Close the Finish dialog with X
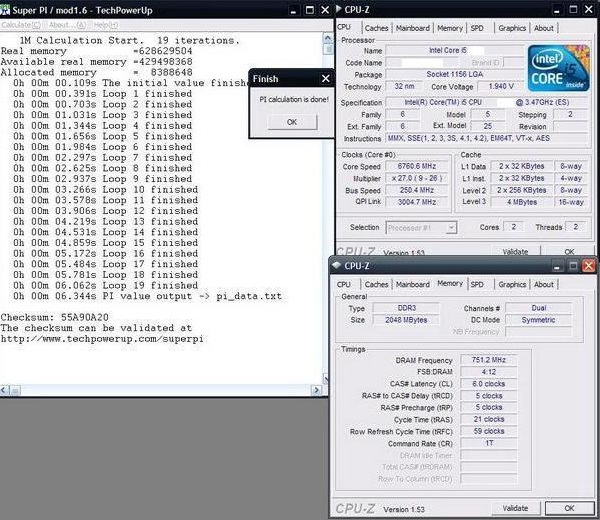 (x=326, y=78)
